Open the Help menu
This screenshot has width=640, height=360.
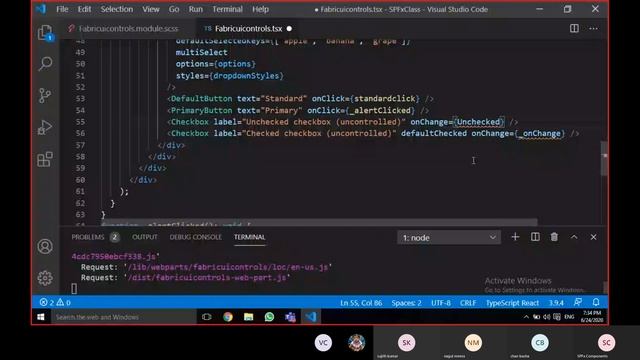[260, 9]
